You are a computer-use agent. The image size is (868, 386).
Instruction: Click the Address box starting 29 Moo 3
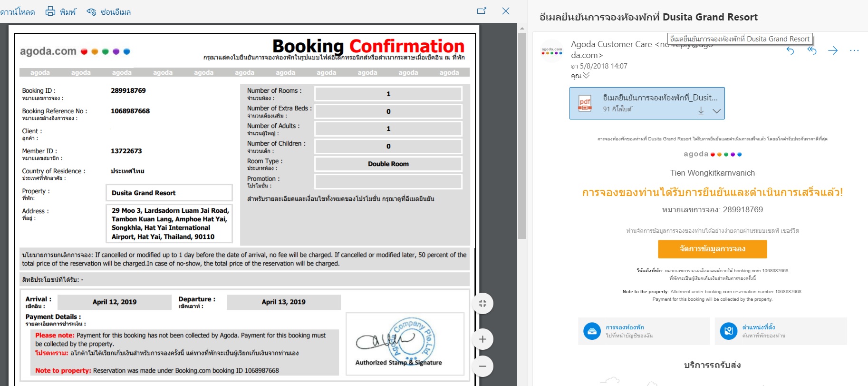(x=169, y=223)
